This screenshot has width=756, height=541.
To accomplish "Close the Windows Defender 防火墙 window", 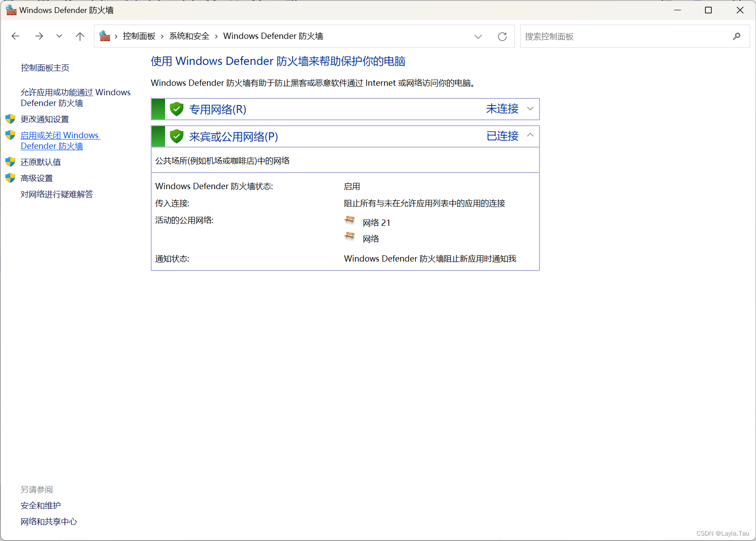I will click(740, 10).
